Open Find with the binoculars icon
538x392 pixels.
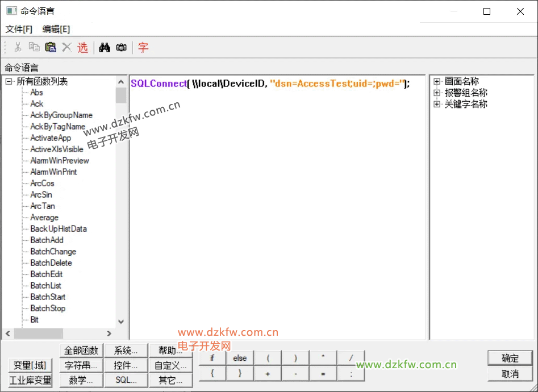[104, 48]
